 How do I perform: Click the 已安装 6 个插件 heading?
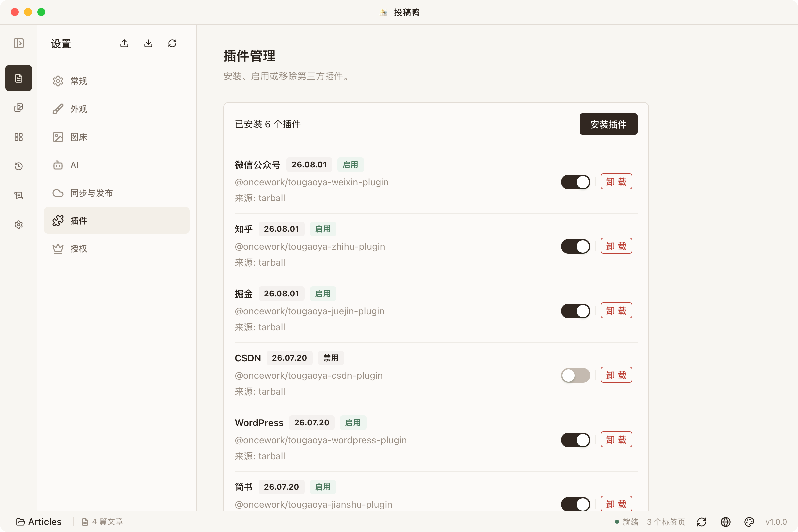[x=268, y=124]
